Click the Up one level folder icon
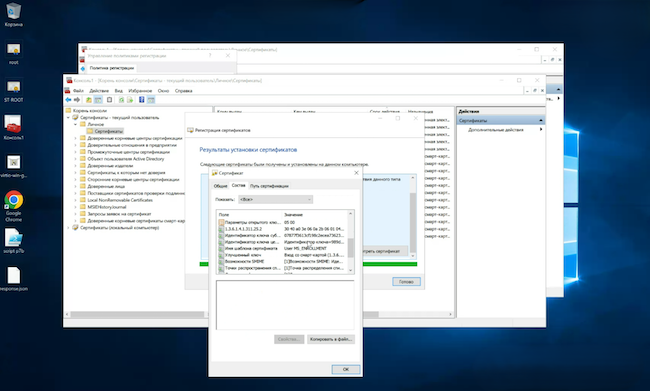650x391 pixels. 89,100
